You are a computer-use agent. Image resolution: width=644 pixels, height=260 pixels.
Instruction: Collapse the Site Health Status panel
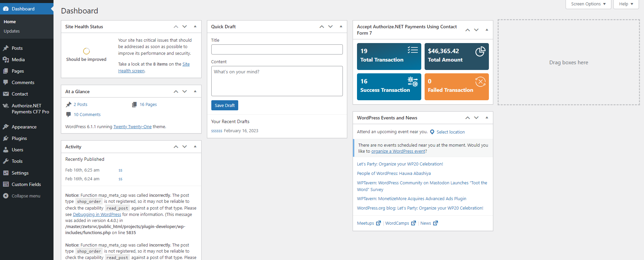(x=195, y=27)
